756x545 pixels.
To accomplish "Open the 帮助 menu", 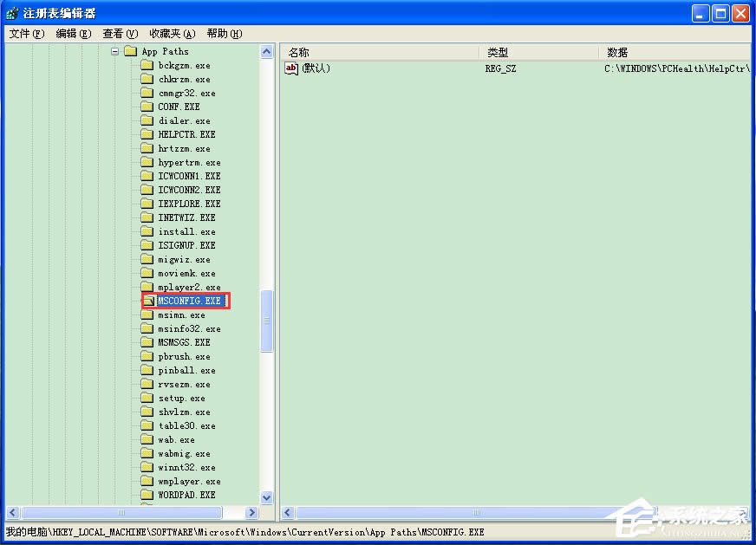I will (x=224, y=33).
